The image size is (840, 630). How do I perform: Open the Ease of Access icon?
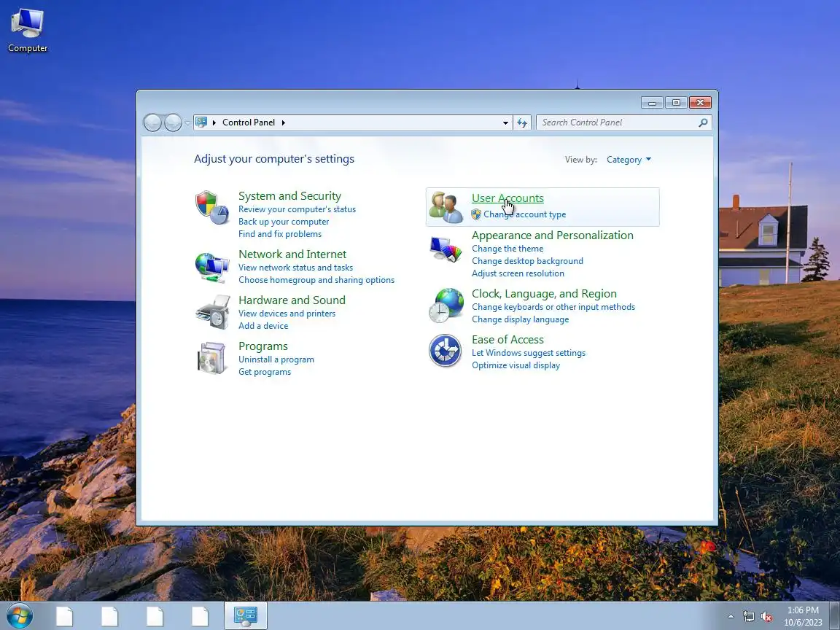tap(446, 351)
